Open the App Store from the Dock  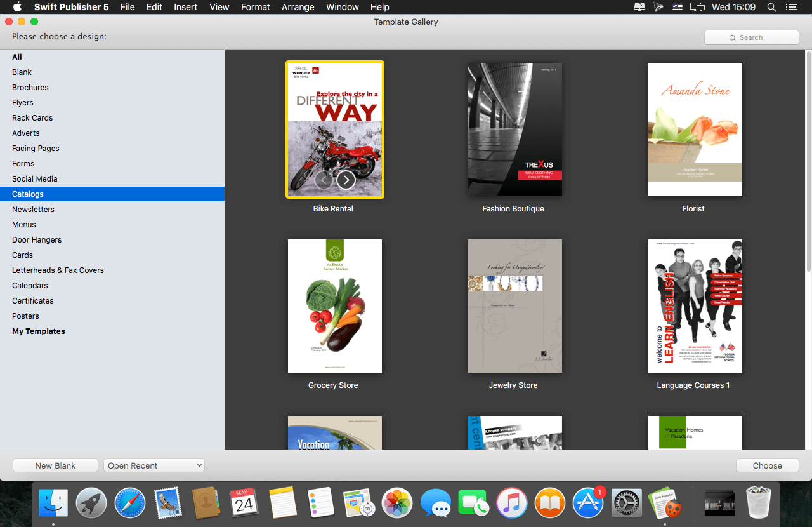[588, 502]
